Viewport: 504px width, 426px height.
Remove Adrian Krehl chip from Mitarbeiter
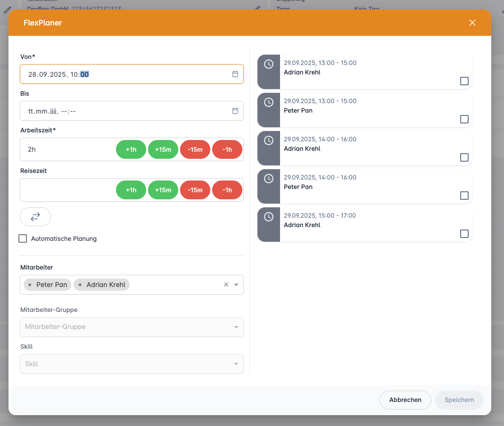point(80,285)
